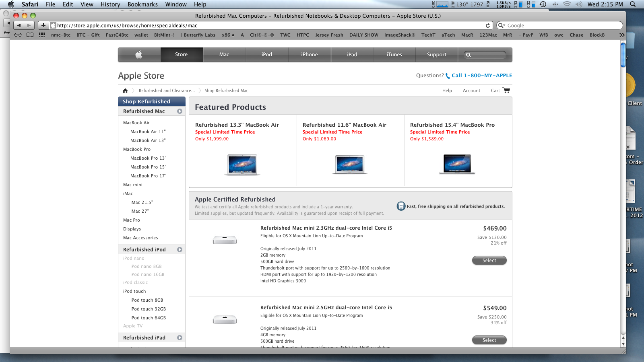Open the Reading List glasses icon
644x362 pixels.
(x=18, y=35)
